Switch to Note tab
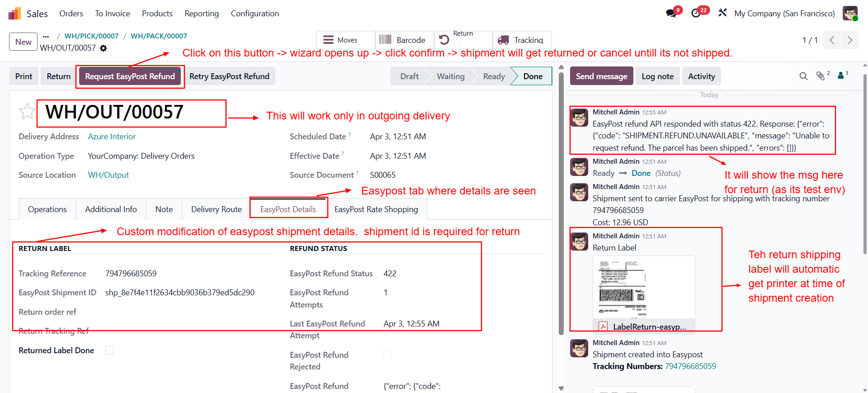868x393 pixels. (x=164, y=209)
